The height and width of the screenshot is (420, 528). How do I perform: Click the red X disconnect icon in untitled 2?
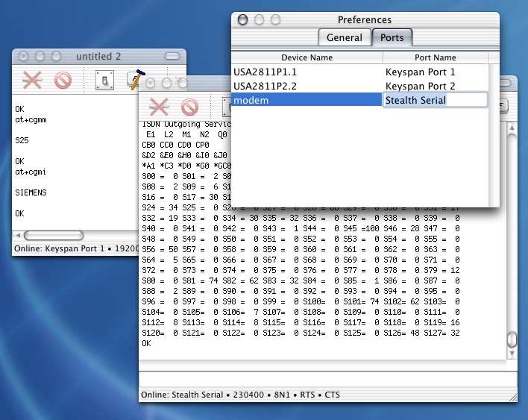tap(32, 80)
